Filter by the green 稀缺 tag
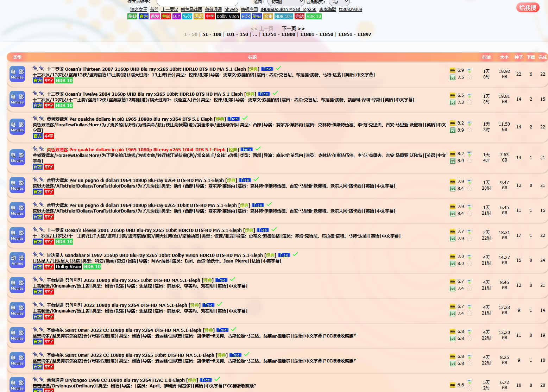548x392 pixels. click(132, 17)
